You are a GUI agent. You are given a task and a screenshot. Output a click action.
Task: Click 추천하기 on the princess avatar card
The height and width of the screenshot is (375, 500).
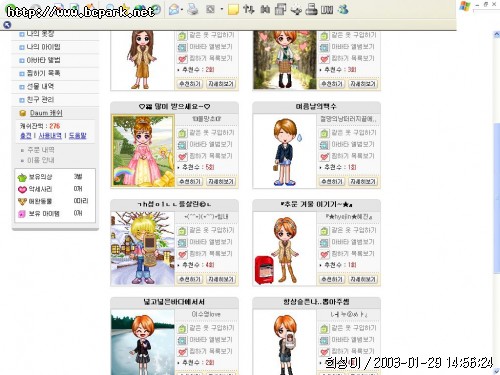(190, 181)
